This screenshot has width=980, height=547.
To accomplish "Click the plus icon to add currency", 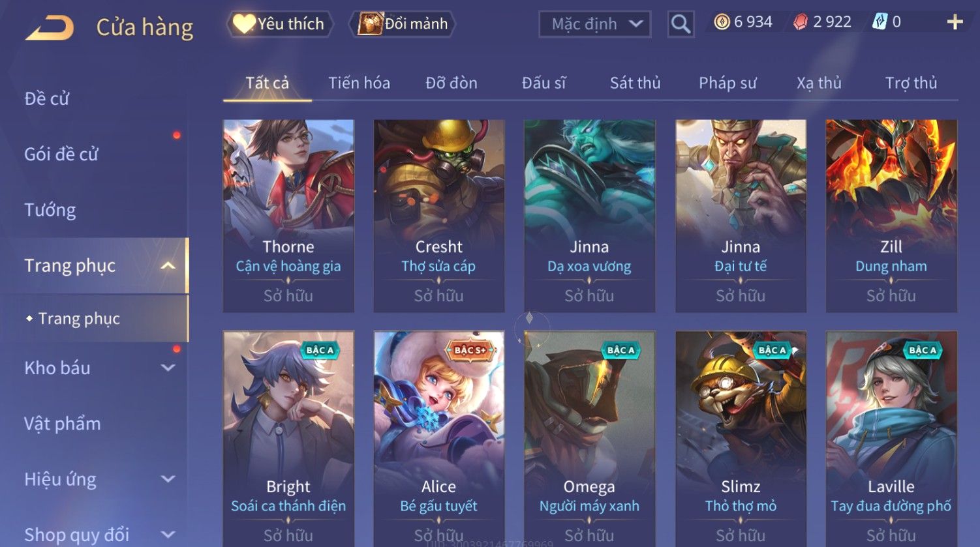I will (955, 22).
